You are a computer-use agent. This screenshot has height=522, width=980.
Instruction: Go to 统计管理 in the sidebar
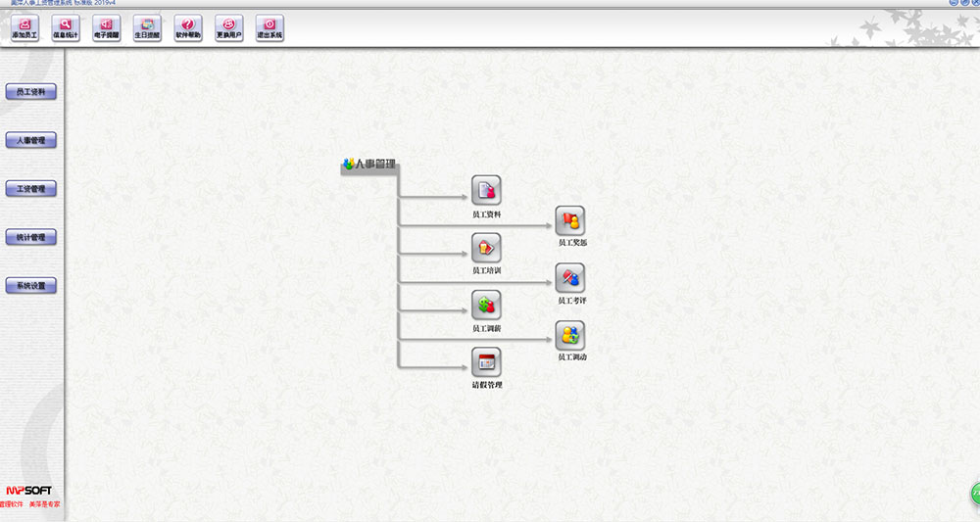31,237
